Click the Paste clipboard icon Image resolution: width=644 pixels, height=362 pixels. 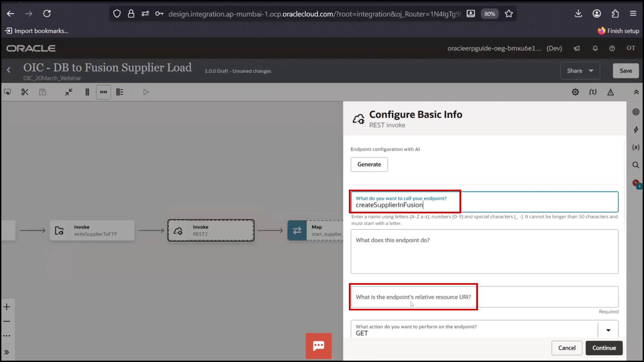pyautogui.click(x=43, y=92)
